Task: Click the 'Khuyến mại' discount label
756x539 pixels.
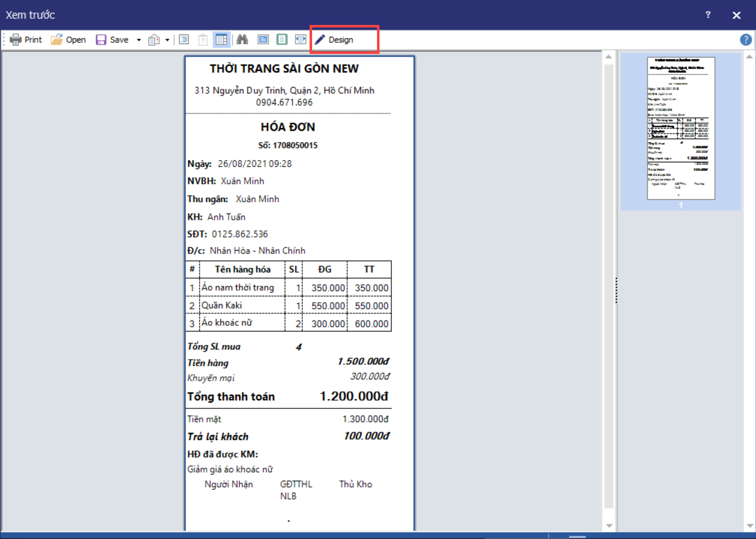Action: 211,378
